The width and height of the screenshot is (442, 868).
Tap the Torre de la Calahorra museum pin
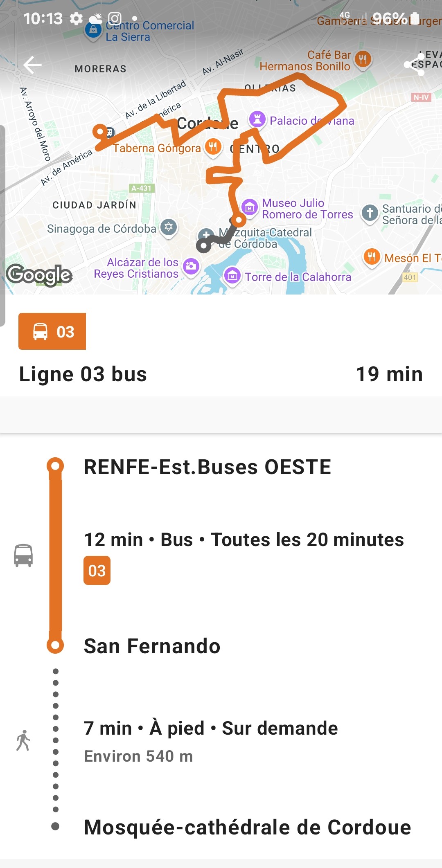point(232,276)
